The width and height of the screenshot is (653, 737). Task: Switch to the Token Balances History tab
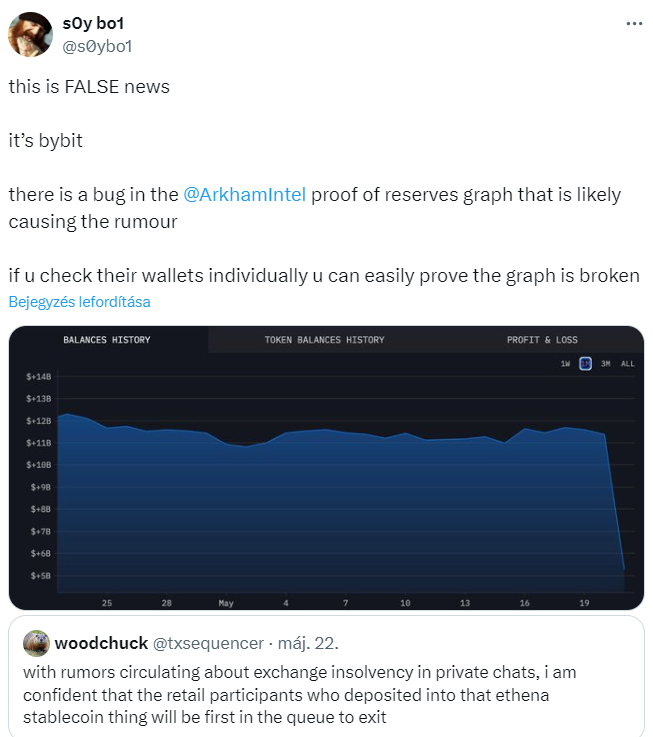coord(324,340)
